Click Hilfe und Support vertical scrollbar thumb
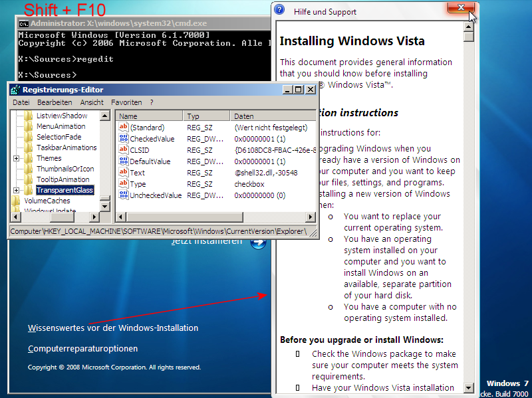Image resolution: width=532 pixels, height=398 pixels. pyautogui.click(x=469, y=37)
